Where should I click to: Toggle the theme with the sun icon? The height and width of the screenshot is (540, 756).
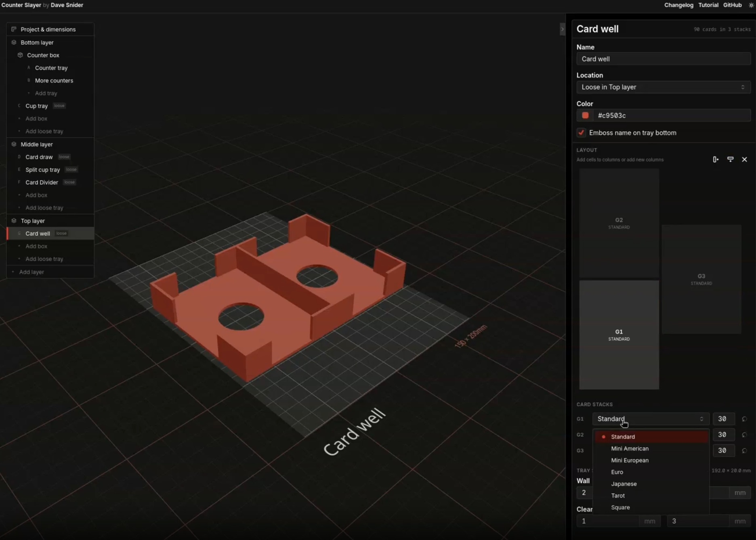tap(750, 5)
